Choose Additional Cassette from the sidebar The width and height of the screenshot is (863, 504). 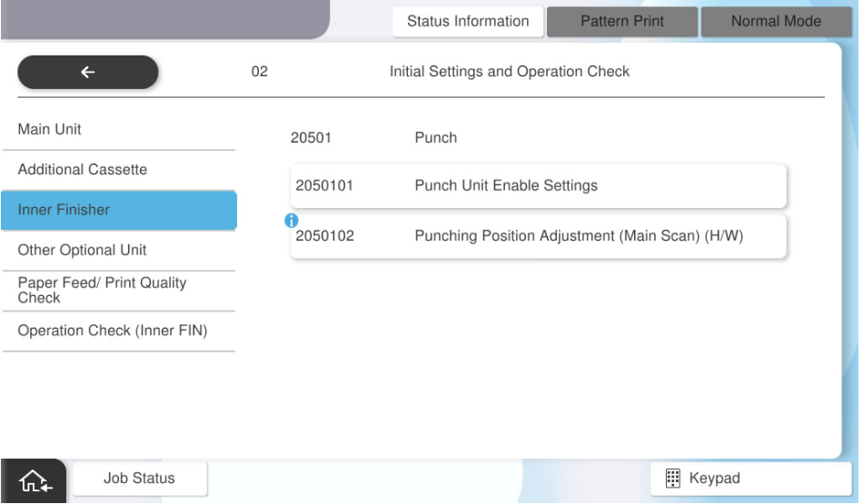pos(118,170)
